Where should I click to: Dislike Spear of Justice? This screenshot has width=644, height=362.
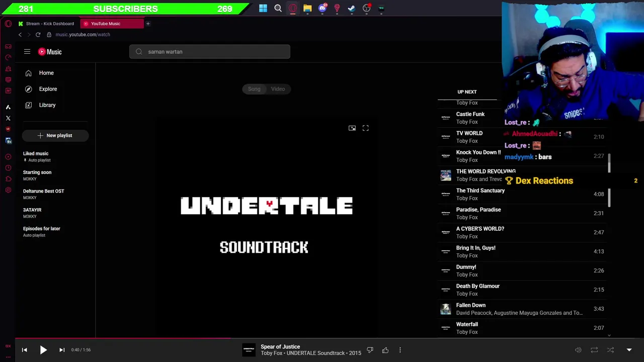[370, 350]
